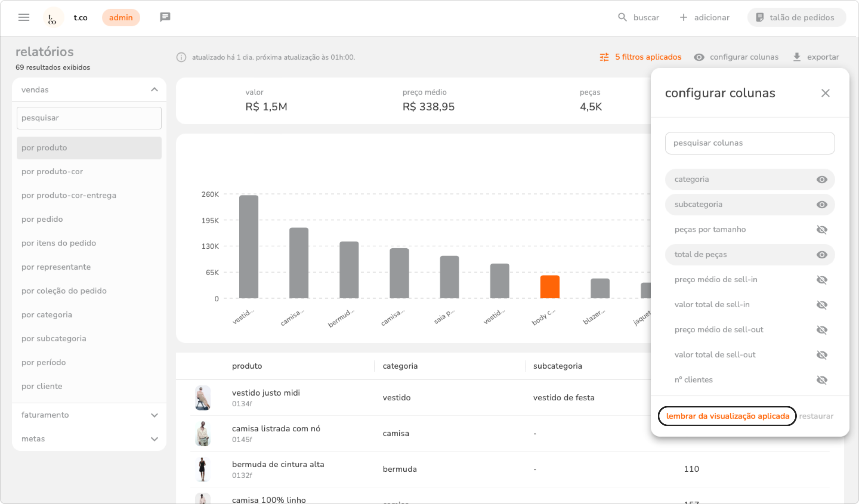Viewport: 859px width, 504px height.
Task: Open talão de pedidos receipt icon
Action: pos(760,17)
